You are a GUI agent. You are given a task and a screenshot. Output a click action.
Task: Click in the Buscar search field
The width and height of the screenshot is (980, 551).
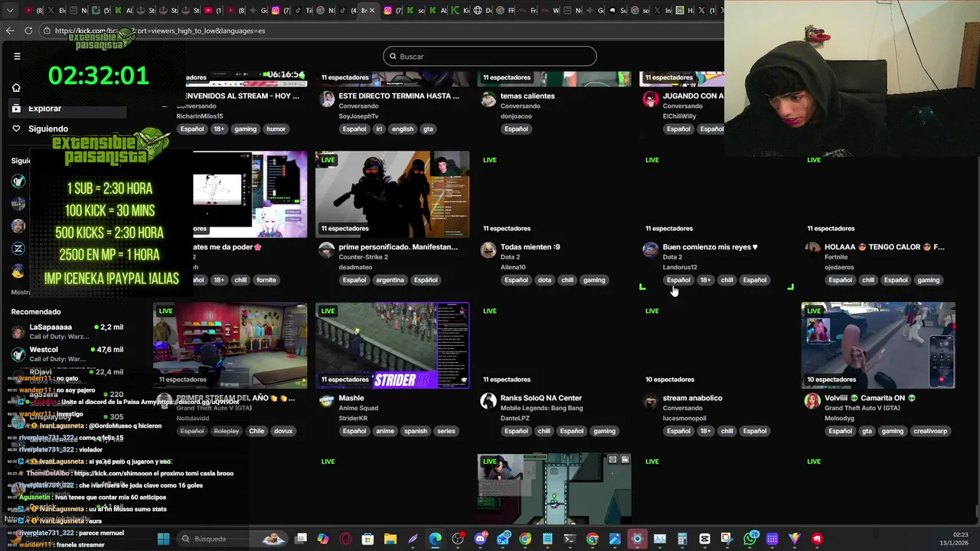coord(490,56)
